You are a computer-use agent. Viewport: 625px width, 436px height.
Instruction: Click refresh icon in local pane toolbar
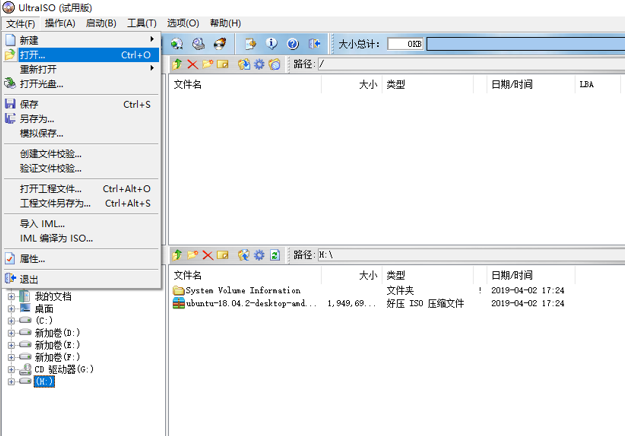[x=275, y=255]
